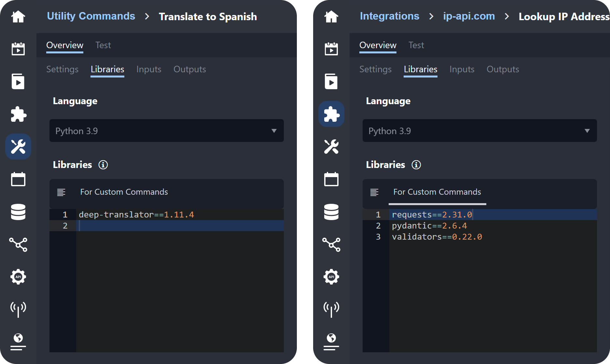Open the puzzle-piece Integrations icon in right sidebar
Viewport: 610px width, 364px height.
pyautogui.click(x=331, y=114)
